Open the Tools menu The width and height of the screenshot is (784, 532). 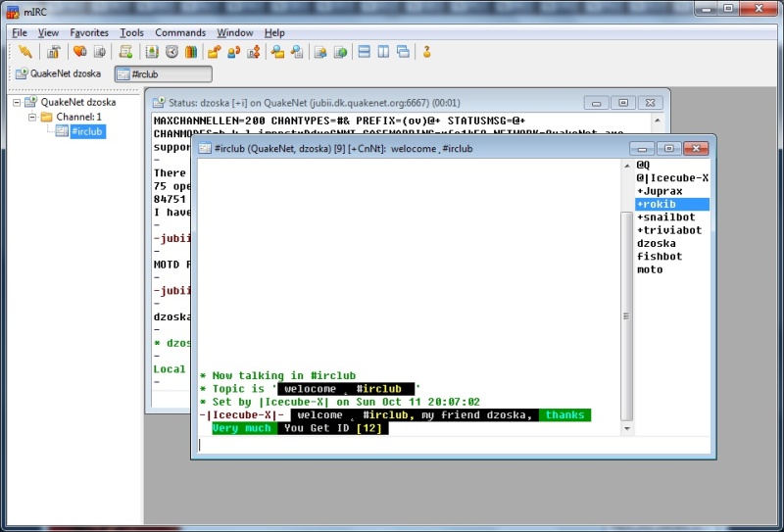pyautogui.click(x=131, y=32)
